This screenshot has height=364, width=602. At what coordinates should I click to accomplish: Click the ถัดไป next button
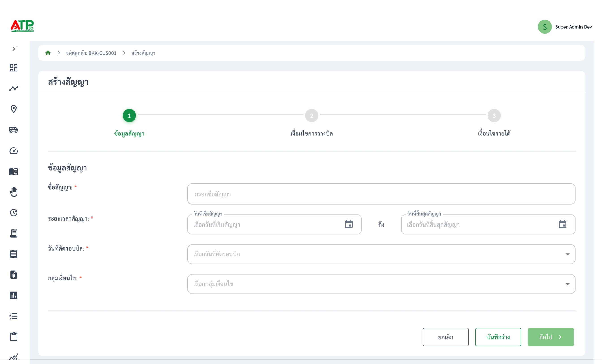click(551, 337)
